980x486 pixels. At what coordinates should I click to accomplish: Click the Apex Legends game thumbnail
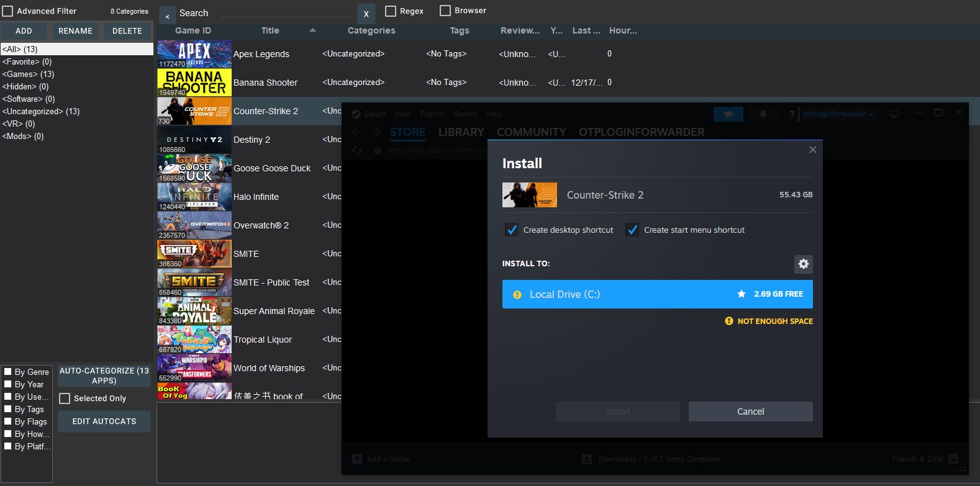194,54
